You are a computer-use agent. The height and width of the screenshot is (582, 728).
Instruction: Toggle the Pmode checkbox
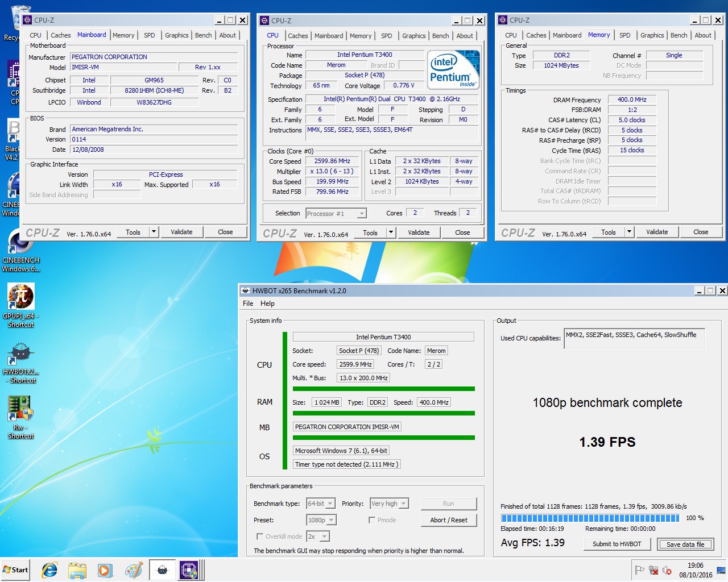pos(372,519)
